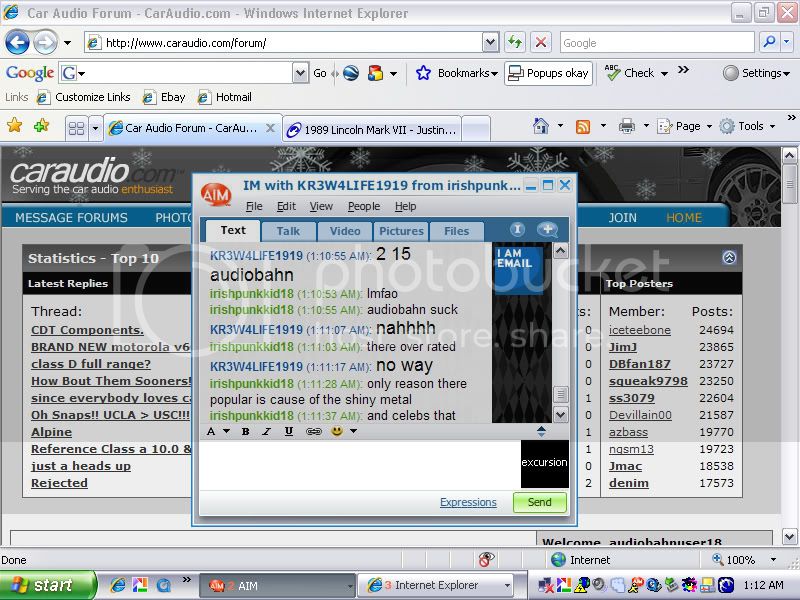Click the Home house icon in command bar

point(540,126)
